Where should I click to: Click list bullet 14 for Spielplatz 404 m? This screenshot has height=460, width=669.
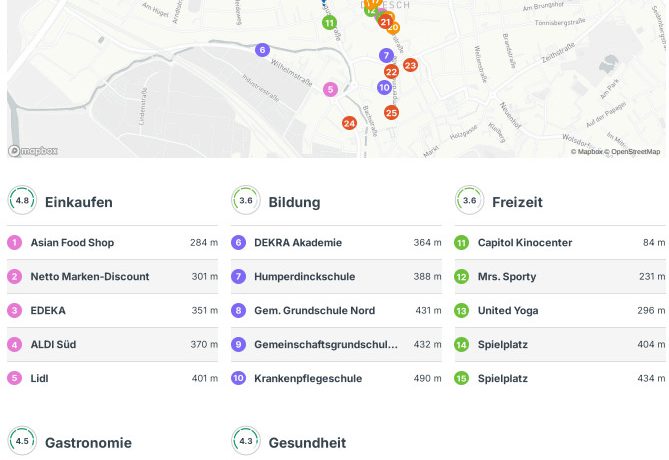[x=462, y=344]
